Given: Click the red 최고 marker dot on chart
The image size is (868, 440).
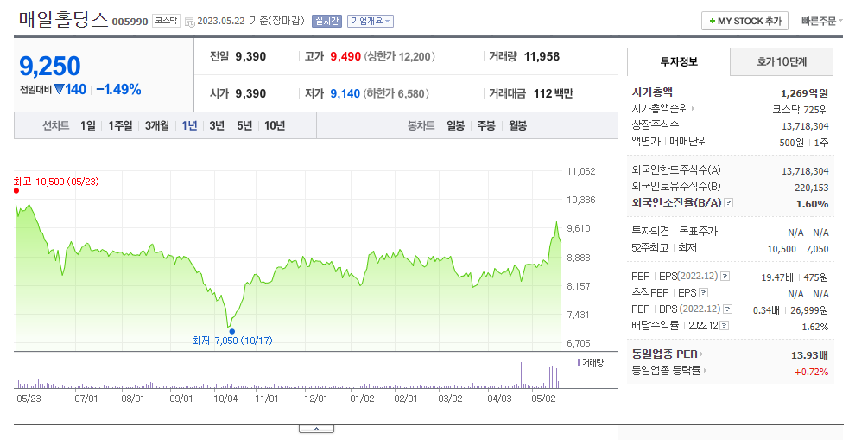Looking at the screenshot, I should [16, 191].
